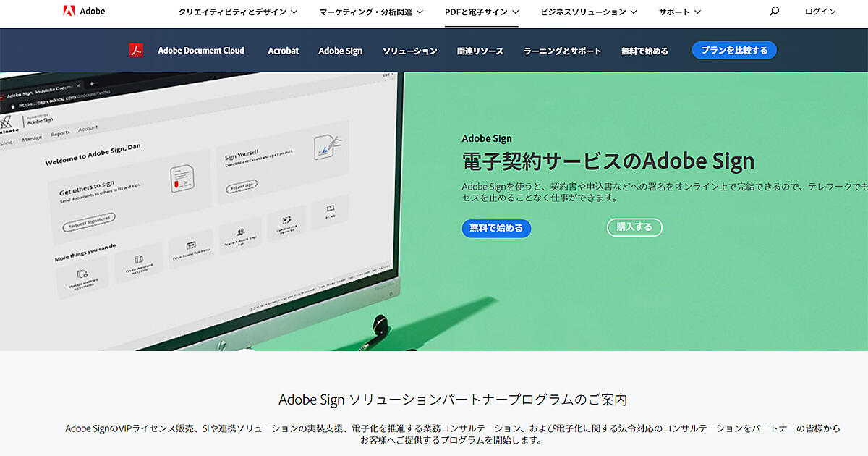
Task: Open the search magnifier icon
Action: click(x=774, y=11)
